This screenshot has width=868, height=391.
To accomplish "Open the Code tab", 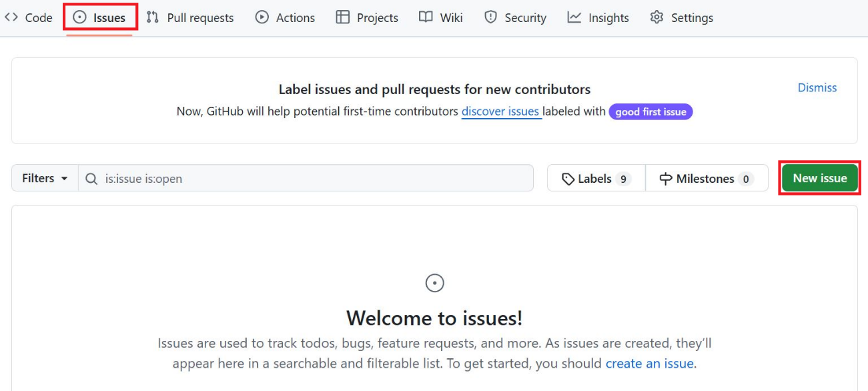I will (x=29, y=18).
